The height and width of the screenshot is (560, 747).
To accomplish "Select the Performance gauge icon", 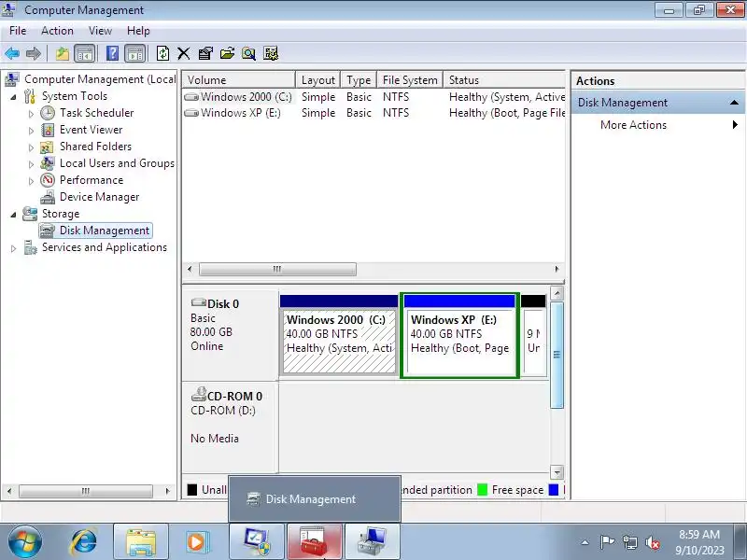I will point(48,180).
